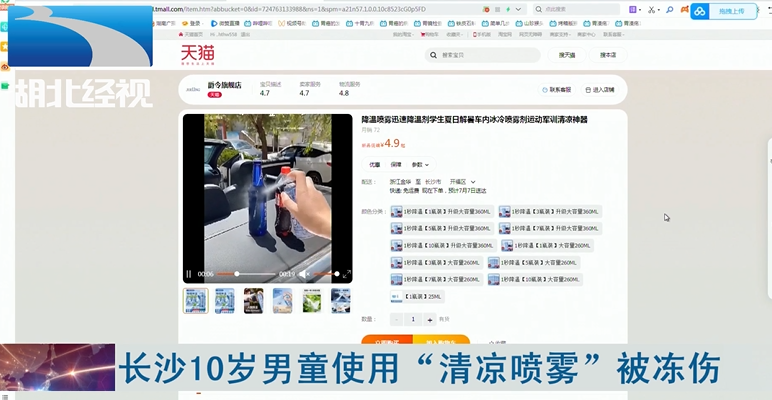This screenshot has width=772, height=400.
Task: Open the 开福区 delivery district dropdown
Action: 470,181
